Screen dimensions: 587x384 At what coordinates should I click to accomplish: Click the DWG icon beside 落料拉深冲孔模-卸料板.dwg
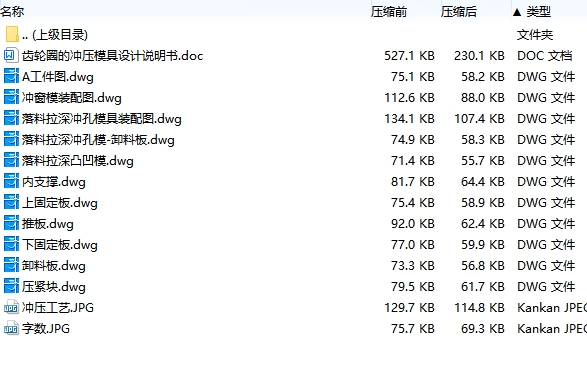[x=11, y=139]
